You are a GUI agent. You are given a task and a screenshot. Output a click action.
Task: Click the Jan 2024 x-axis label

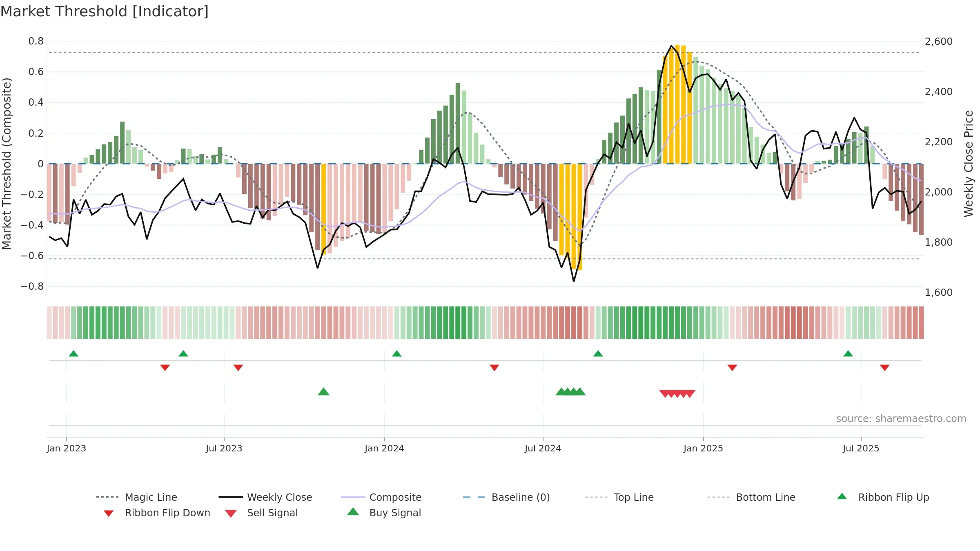(385, 448)
